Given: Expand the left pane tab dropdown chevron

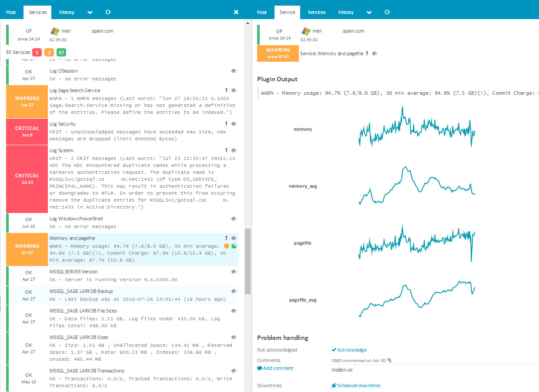Looking at the screenshot, I should point(90,12).
